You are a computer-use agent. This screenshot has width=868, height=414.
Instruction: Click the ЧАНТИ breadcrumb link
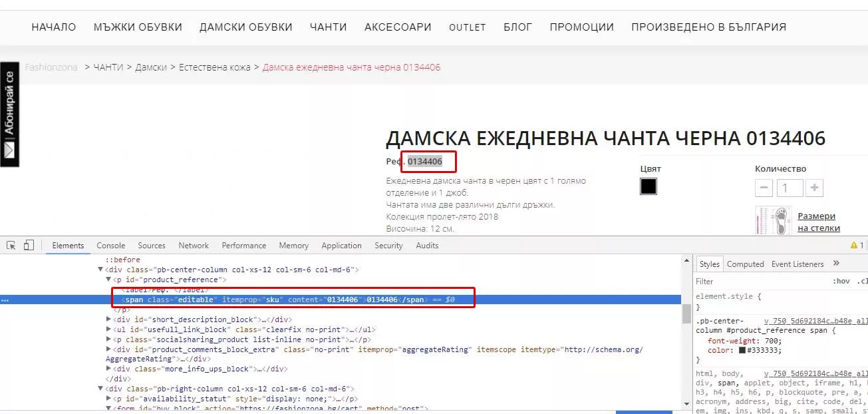pyautogui.click(x=108, y=67)
